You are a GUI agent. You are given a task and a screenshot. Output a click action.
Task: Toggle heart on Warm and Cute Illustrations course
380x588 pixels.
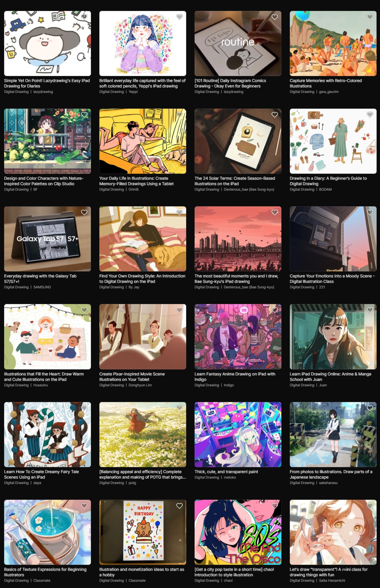84,310
